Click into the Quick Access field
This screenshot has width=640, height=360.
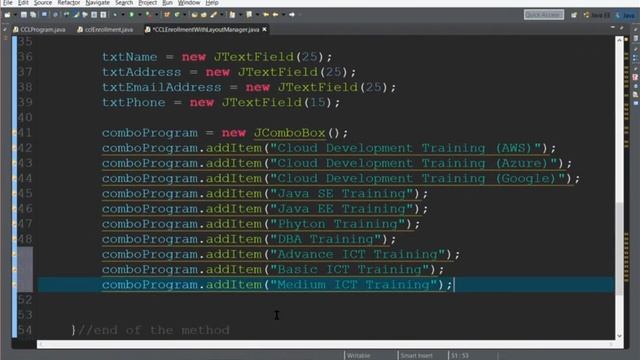544,15
